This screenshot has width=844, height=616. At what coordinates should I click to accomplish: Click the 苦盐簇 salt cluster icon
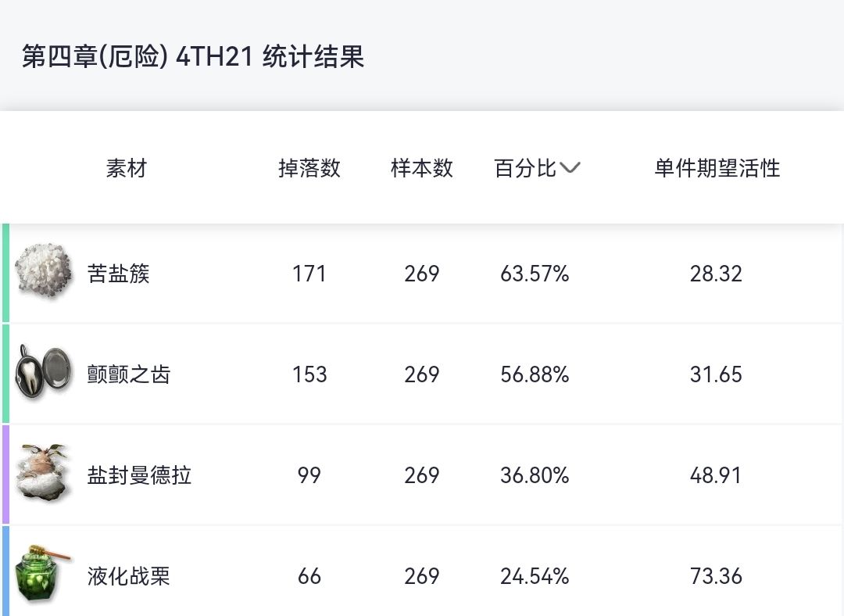(44, 271)
